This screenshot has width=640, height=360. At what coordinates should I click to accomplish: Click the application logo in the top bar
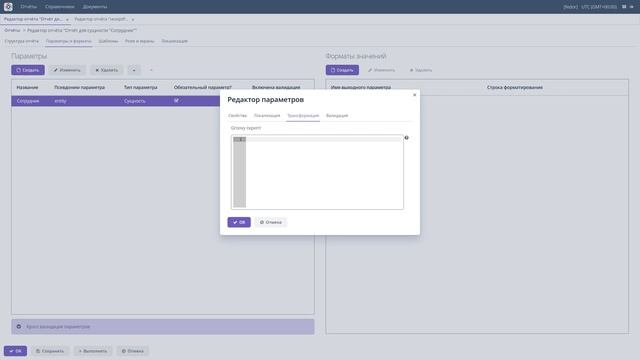pyautogui.click(x=8, y=7)
